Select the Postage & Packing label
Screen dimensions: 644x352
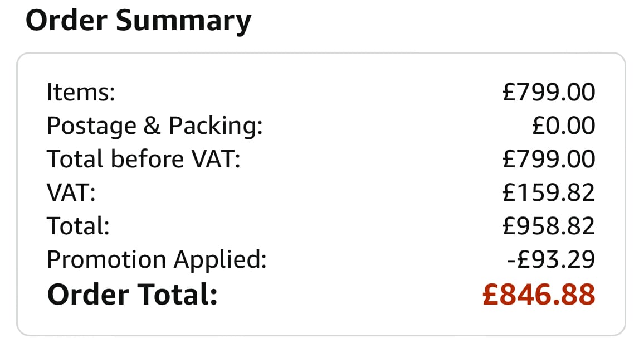tap(154, 126)
